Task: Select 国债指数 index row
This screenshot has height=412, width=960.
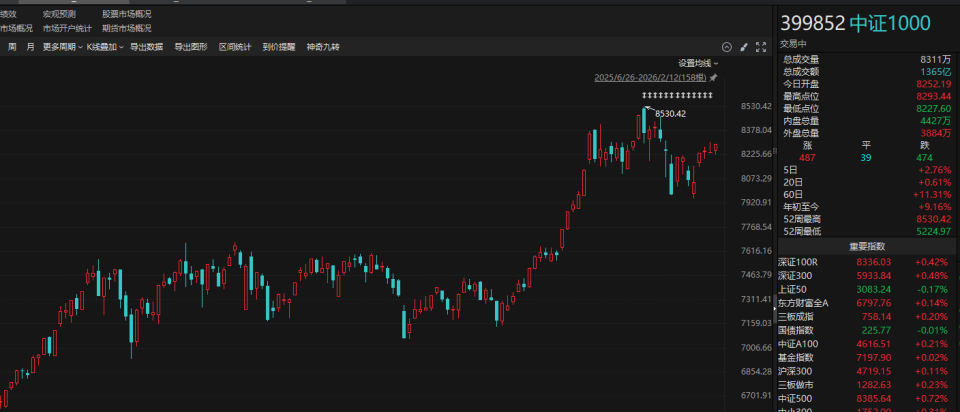Action: 866,330
